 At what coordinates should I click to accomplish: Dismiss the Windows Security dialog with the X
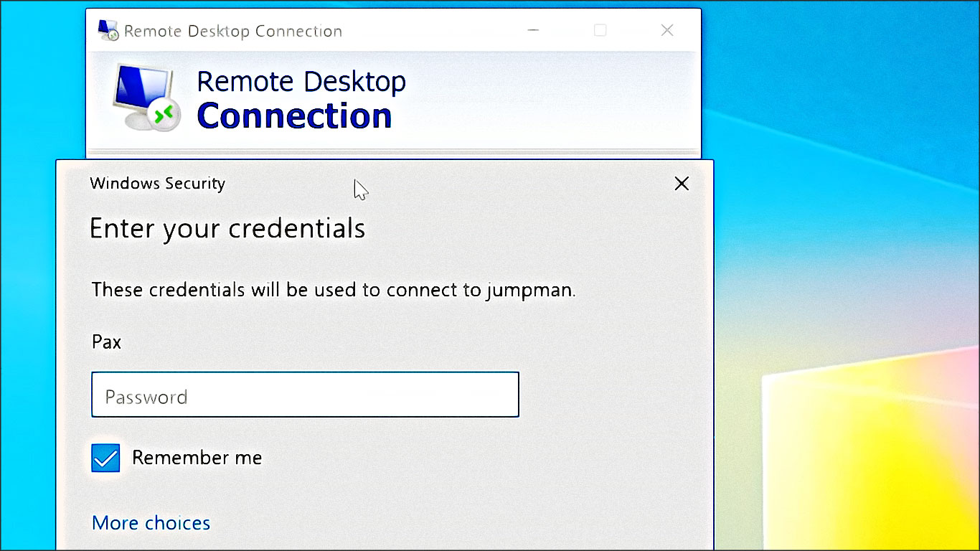click(x=681, y=184)
